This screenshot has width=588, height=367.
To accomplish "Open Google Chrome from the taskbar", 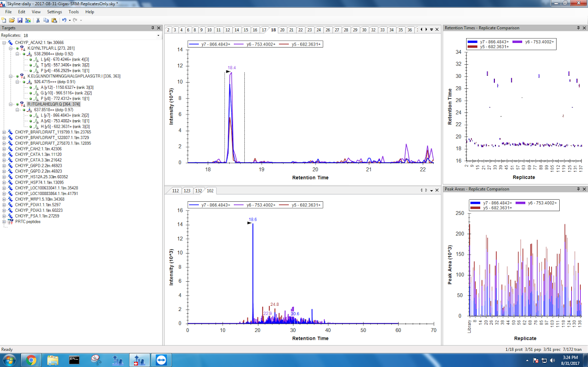I will [x=31, y=360].
